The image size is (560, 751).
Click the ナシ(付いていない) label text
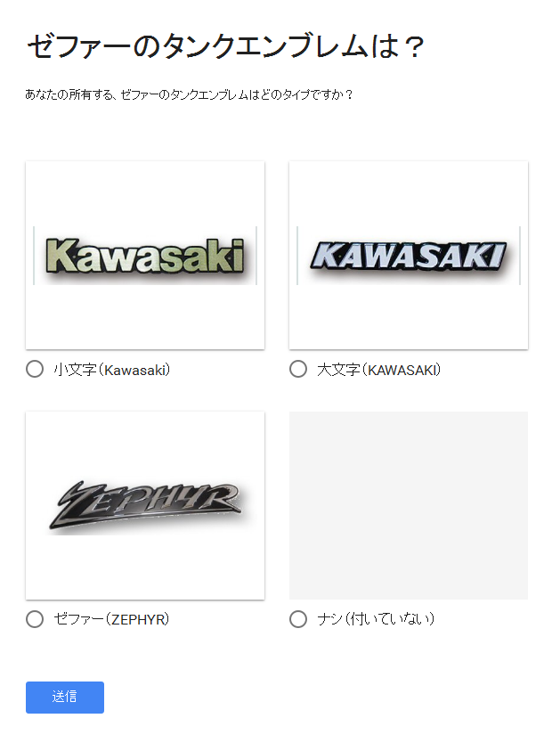pos(376,619)
